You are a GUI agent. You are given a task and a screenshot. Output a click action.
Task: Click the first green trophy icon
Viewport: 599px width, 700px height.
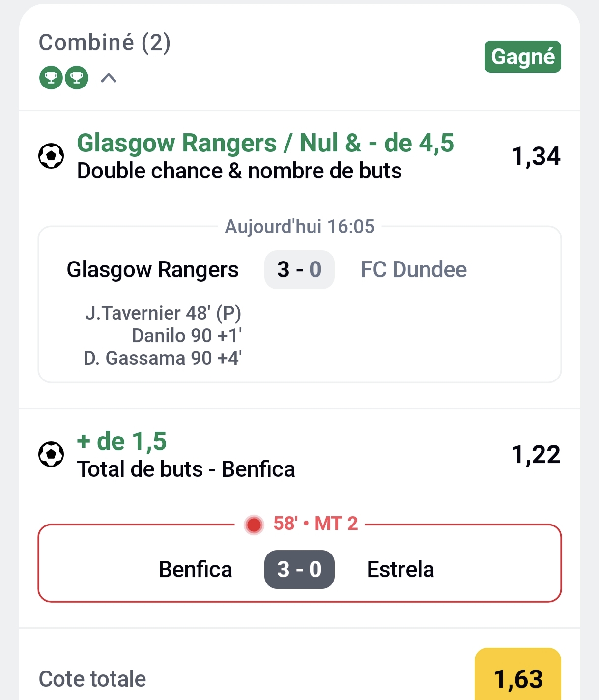(51, 78)
